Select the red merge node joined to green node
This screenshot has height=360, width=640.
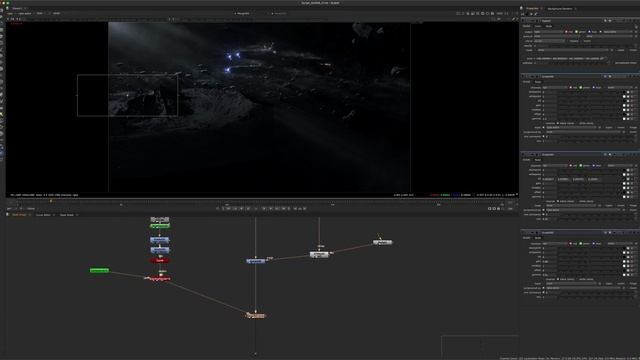point(160,278)
